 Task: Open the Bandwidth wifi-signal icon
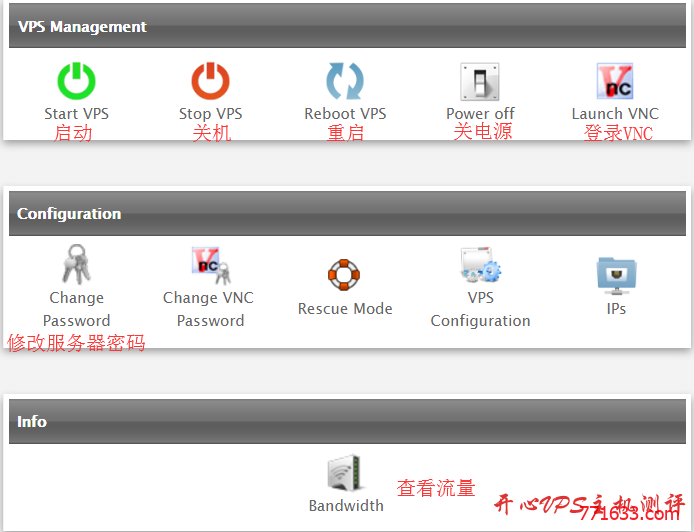click(x=345, y=474)
